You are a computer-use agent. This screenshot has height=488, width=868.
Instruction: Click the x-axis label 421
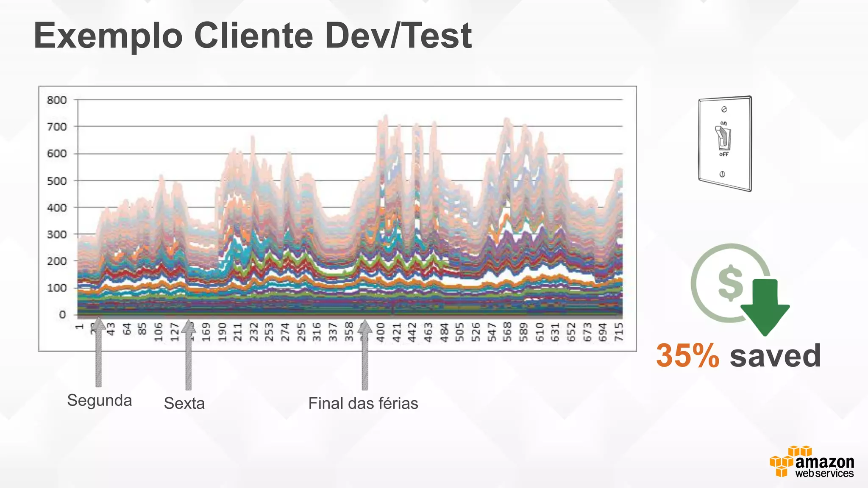point(397,332)
